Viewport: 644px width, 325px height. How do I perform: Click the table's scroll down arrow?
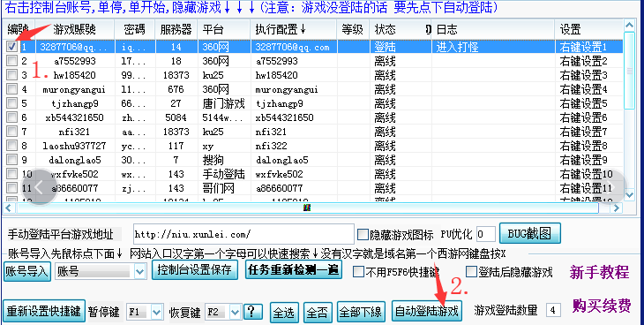(629, 194)
